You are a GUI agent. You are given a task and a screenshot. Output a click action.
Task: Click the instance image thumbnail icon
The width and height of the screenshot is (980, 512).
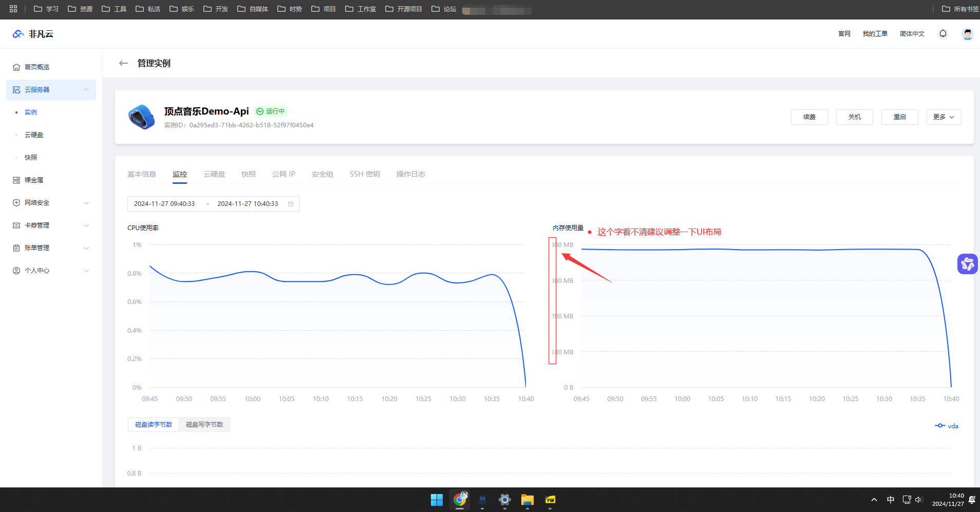pos(141,117)
